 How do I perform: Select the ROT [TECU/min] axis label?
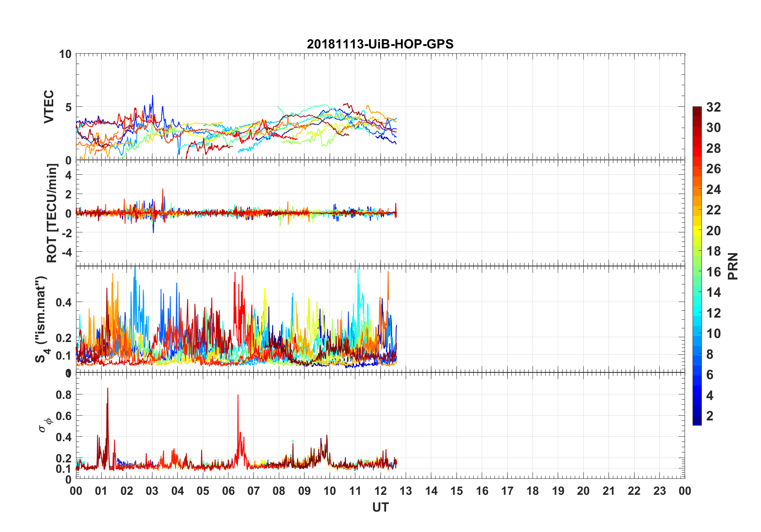click(x=52, y=213)
